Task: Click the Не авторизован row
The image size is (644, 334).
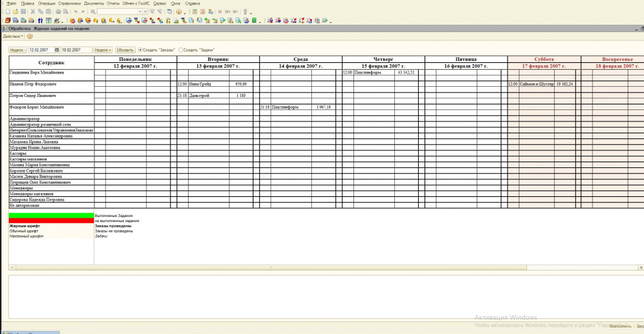Action: click(52, 206)
